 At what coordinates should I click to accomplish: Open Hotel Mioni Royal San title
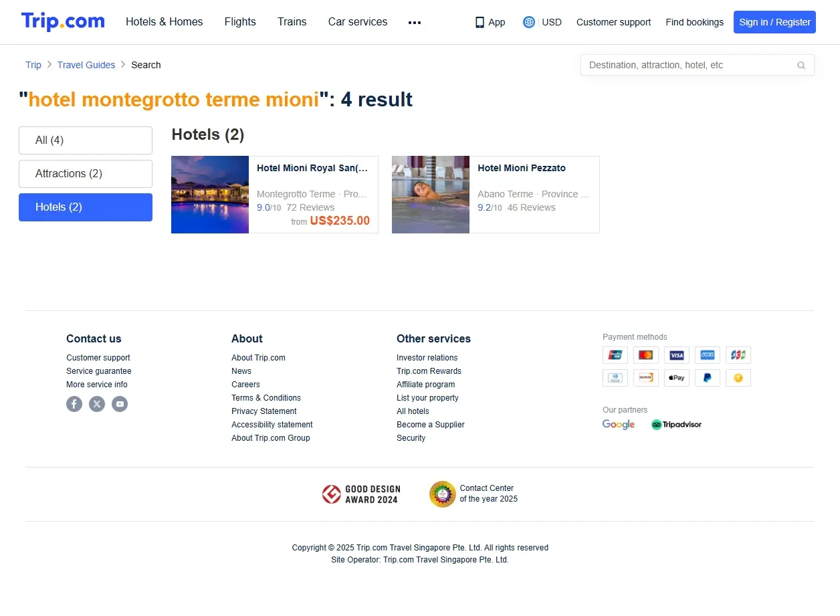click(312, 168)
